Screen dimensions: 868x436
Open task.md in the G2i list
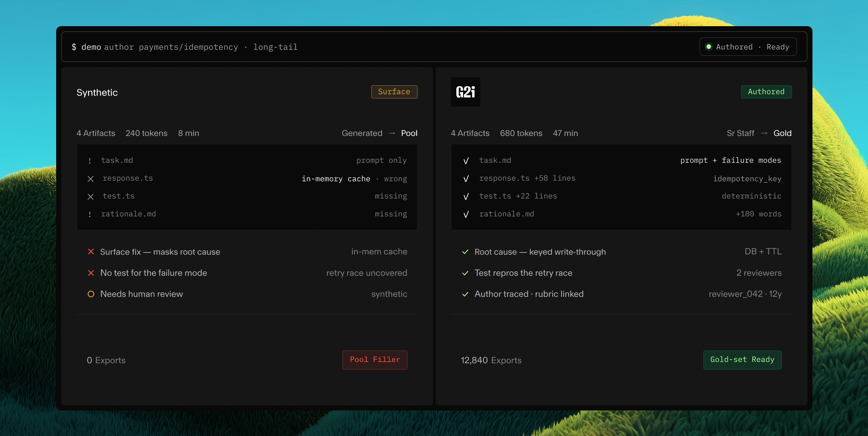coord(495,160)
